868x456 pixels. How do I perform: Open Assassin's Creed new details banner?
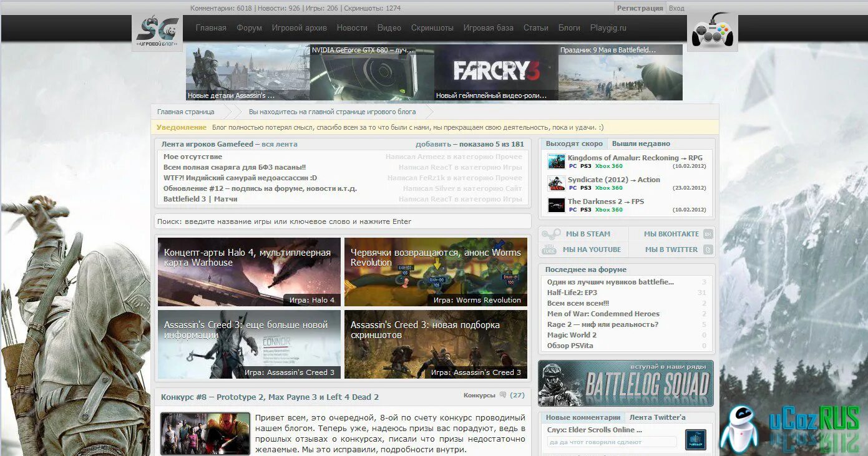[x=248, y=72]
